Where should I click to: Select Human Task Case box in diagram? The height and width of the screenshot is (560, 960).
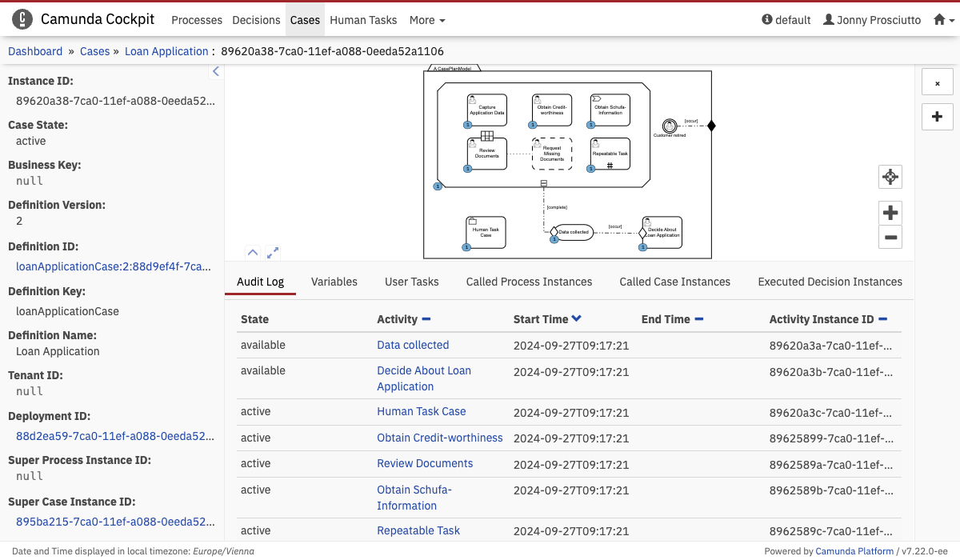(486, 233)
